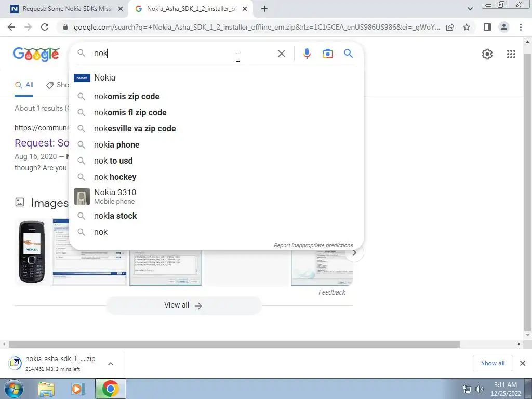Click the address bar URL
Viewport: 532px width, 399px height.
pos(257,27)
